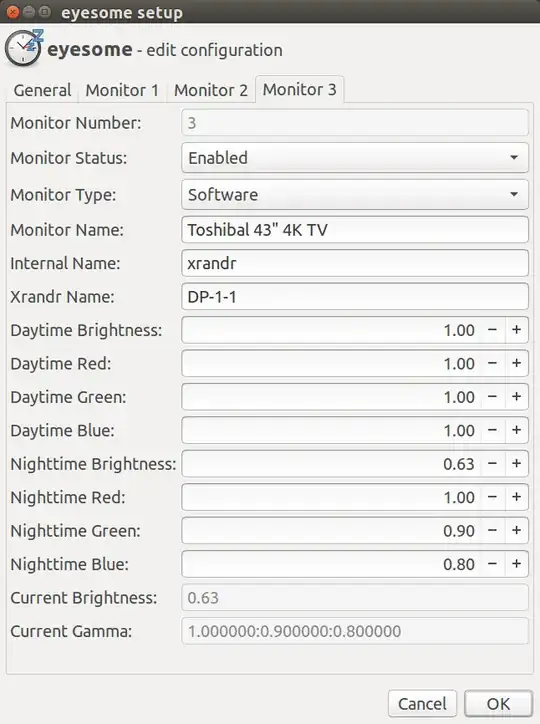Decrease Daytime Brightness with minus button
Screen dimensions: 540x724
pyautogui.click(x=492, y=330)
